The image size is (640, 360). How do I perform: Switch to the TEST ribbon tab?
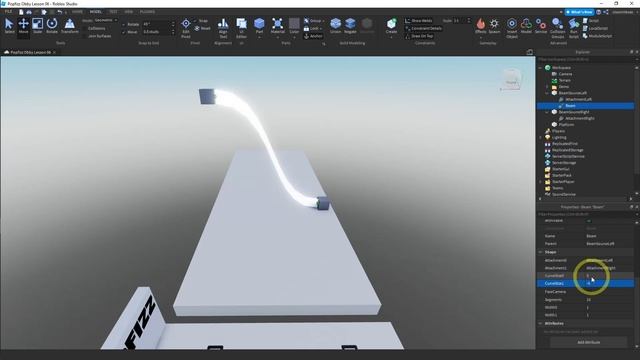point(113,12)
